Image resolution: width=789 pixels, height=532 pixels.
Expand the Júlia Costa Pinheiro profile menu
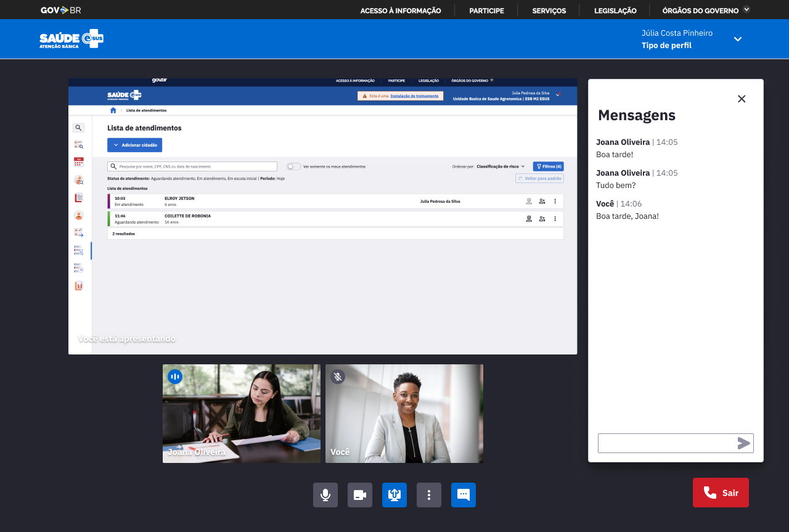[738, 39]
